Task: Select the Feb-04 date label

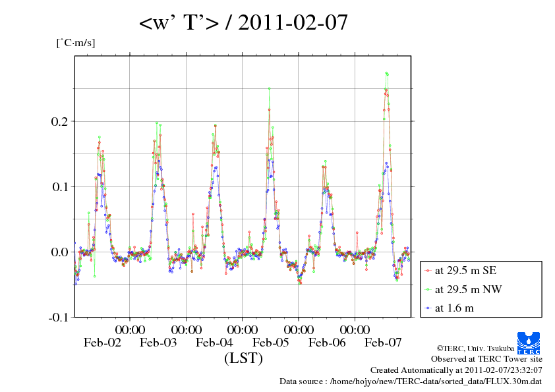Action: pyautogui.click(x=214, y=343)
